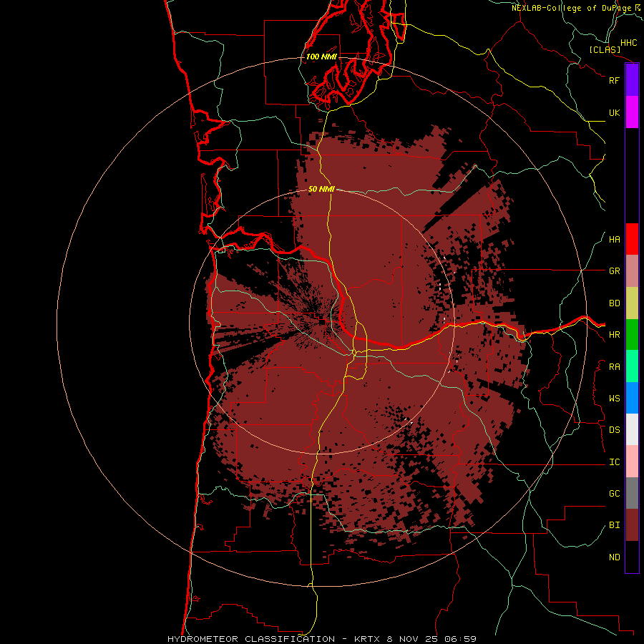Click the ND legend label
The image size is (644, 644).
point(614,557)
